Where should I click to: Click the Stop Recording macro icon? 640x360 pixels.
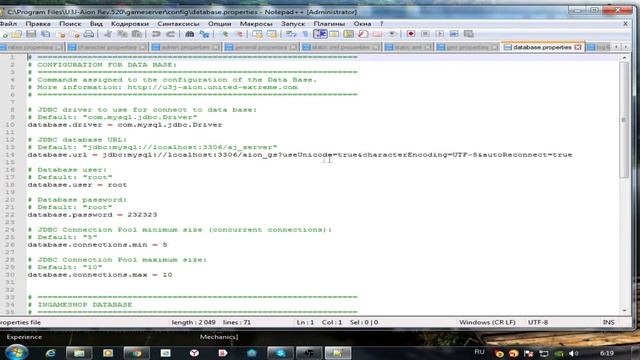(425, 34)
